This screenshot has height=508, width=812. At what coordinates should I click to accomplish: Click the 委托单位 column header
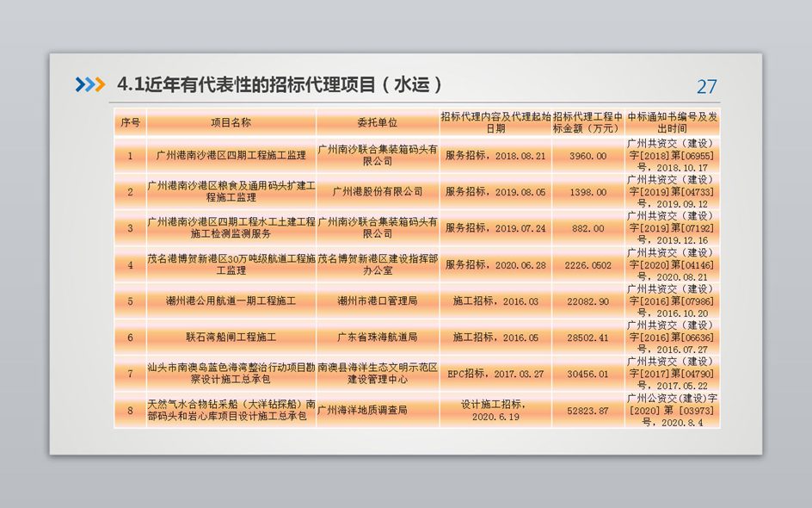pos(377,122)
